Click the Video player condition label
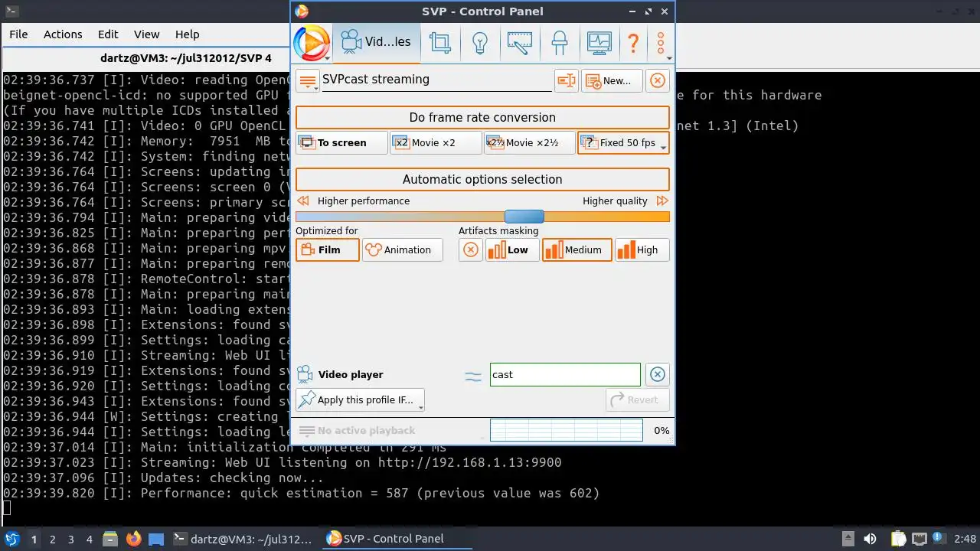The height and width of the screenshot is (551, 980). pos(351,374)
